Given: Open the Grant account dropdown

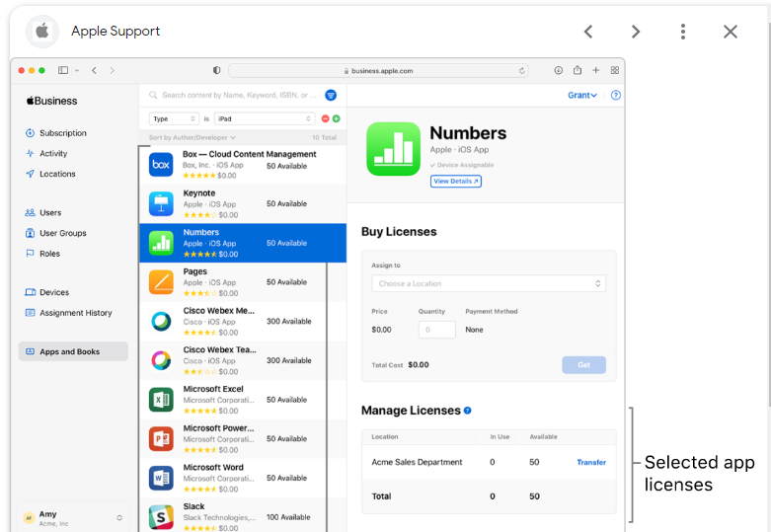Looking at the screenshot, I should click(x=582, y=95).
